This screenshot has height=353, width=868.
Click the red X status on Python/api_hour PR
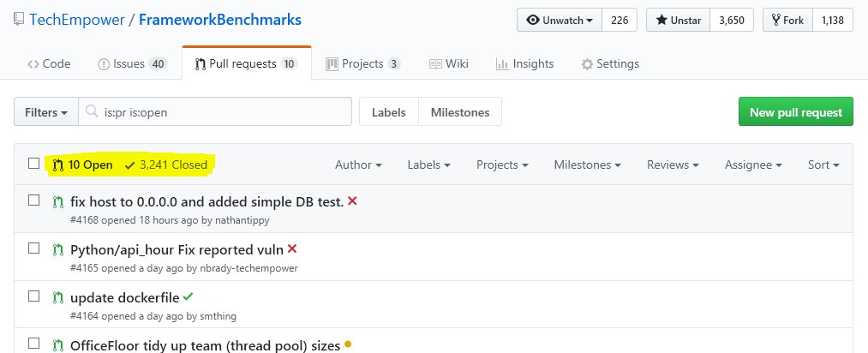tap(292, 249)
